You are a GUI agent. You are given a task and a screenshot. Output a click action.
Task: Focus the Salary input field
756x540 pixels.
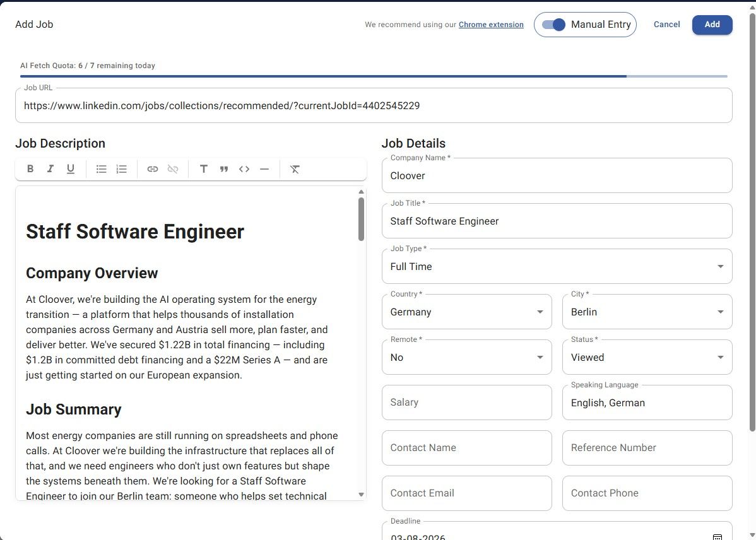467,402
